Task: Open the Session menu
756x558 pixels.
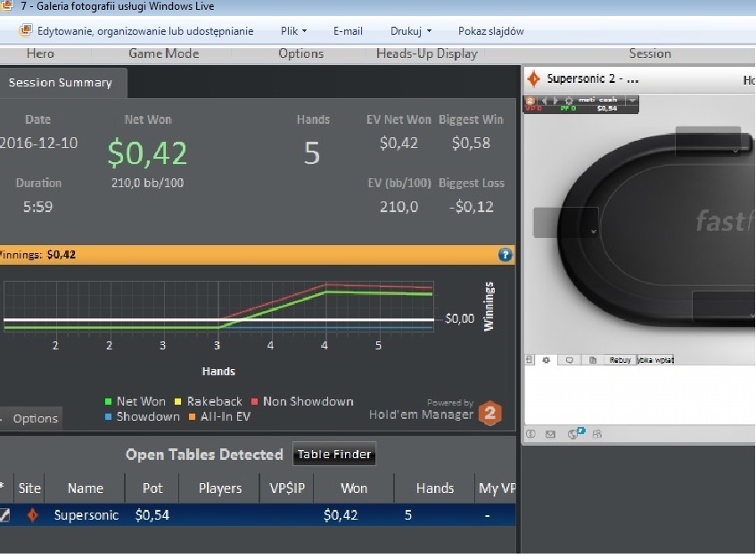Action: pyautogui.click(x=650, y=53)
